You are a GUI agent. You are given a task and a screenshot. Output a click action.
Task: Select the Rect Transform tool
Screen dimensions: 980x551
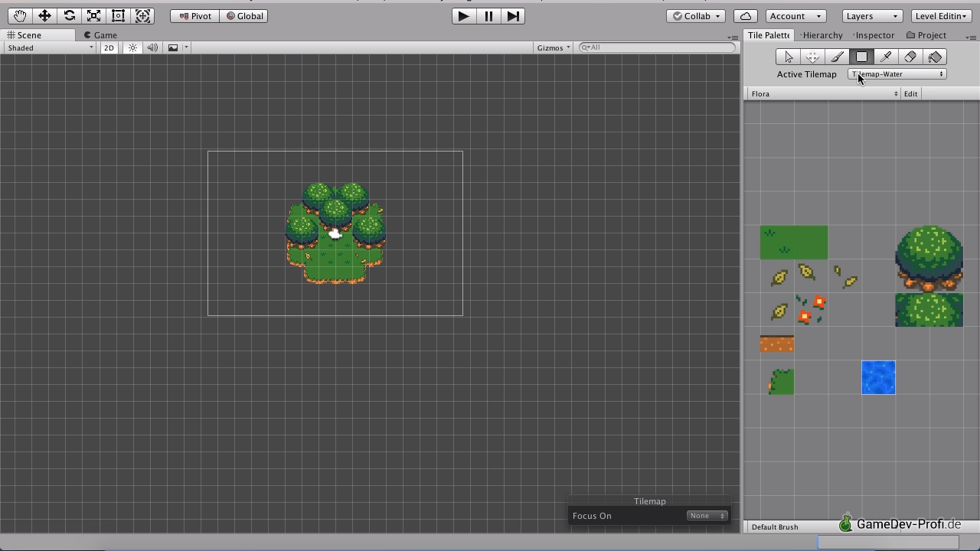point(118,16)
